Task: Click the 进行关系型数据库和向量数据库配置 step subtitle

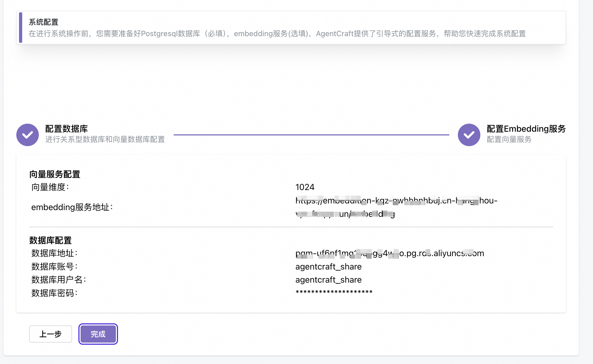Action: point(105,139)
